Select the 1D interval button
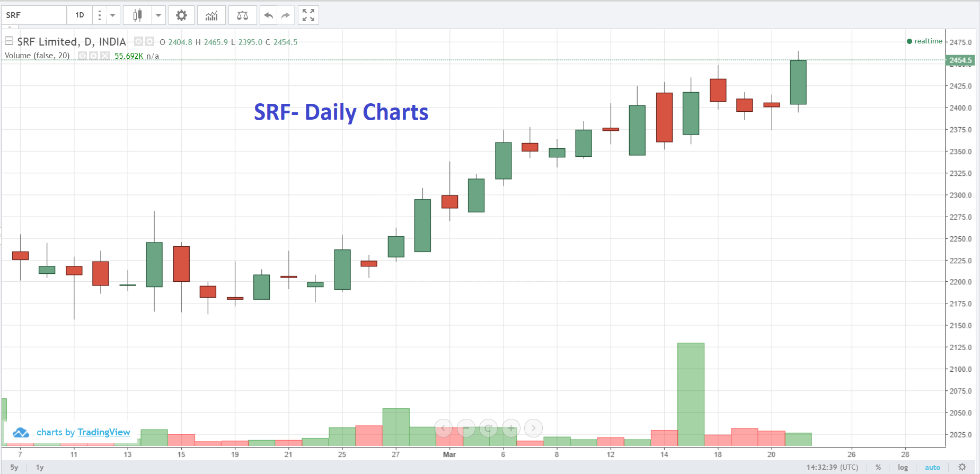 click(x=80, y=15)
